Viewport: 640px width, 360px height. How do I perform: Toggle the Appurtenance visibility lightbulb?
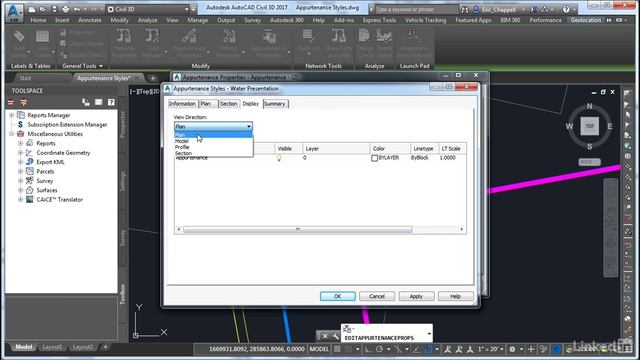pyautogui.click(x=279, y=158)
